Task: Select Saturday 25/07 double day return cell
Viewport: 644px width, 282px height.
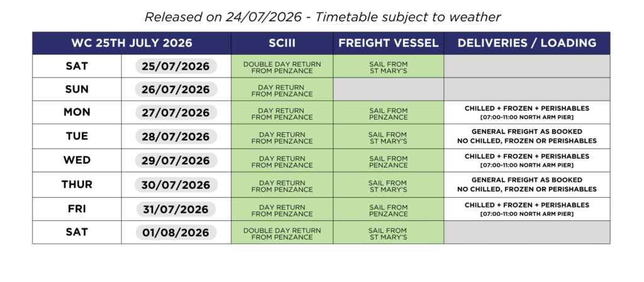Action: pyautogui.click(x=282, y=66)
